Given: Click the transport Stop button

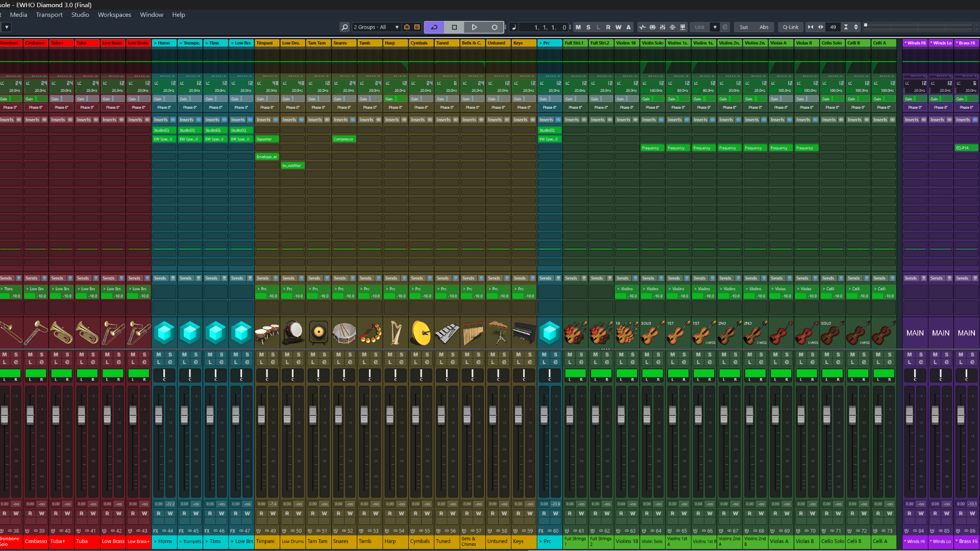Looking at the screenshot, I should pyautogui.click(x=454, y=27).
